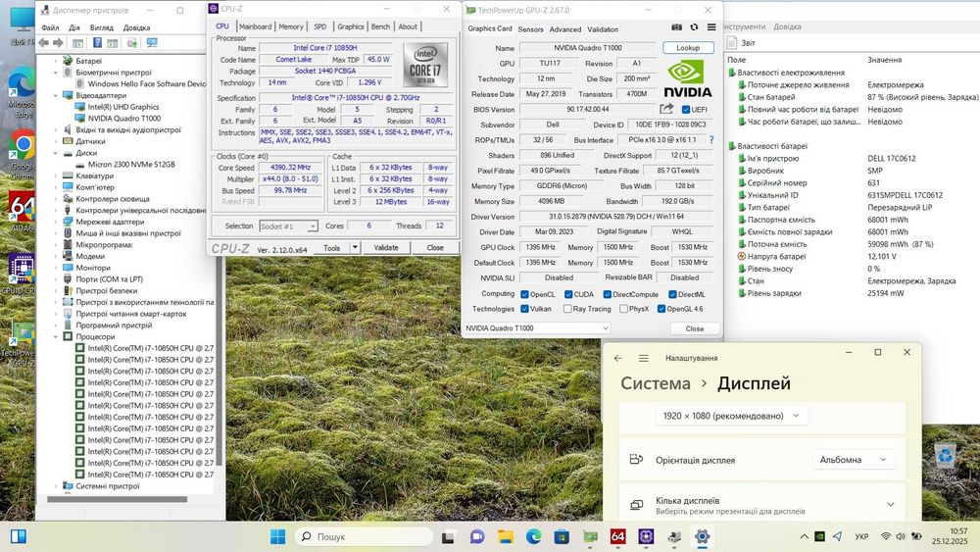The width and height of the screenshot is (980, 552).
Task: Select Micron 2300 NVMe 512GB in Device Manager
Action: click(131, 165)
